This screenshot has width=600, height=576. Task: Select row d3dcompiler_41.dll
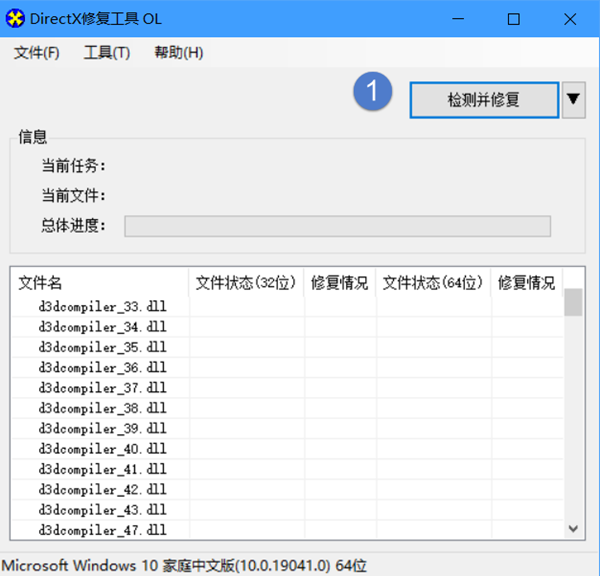(x=287, y=469)
